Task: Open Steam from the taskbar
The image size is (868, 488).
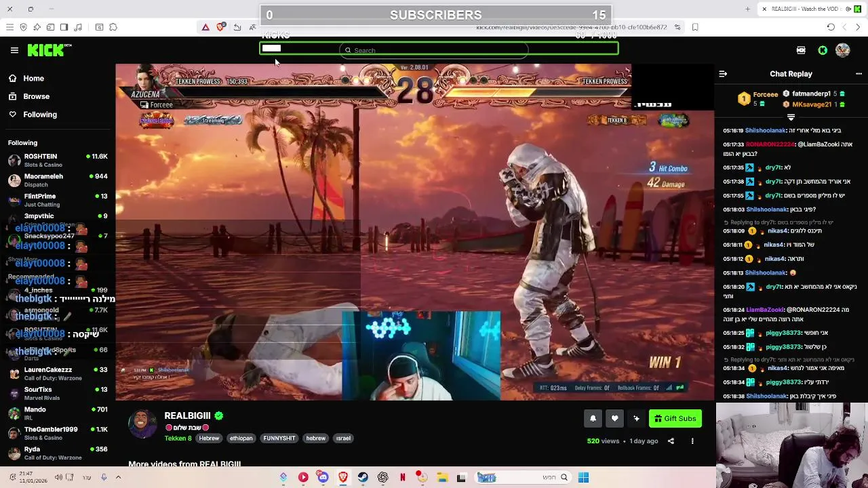Action: coord(363,477)
